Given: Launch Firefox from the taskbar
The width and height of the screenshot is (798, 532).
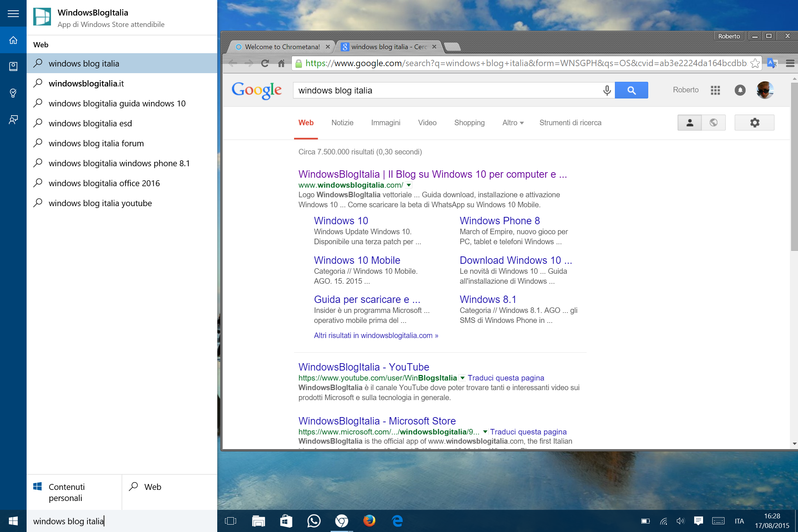Looking at the screenshot, I should point(369,521).
